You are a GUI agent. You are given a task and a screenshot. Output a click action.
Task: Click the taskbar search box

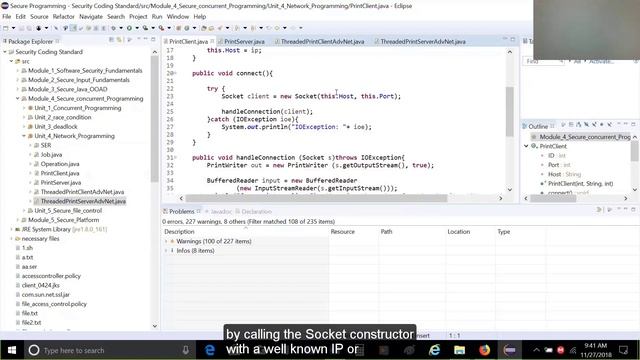109,350
